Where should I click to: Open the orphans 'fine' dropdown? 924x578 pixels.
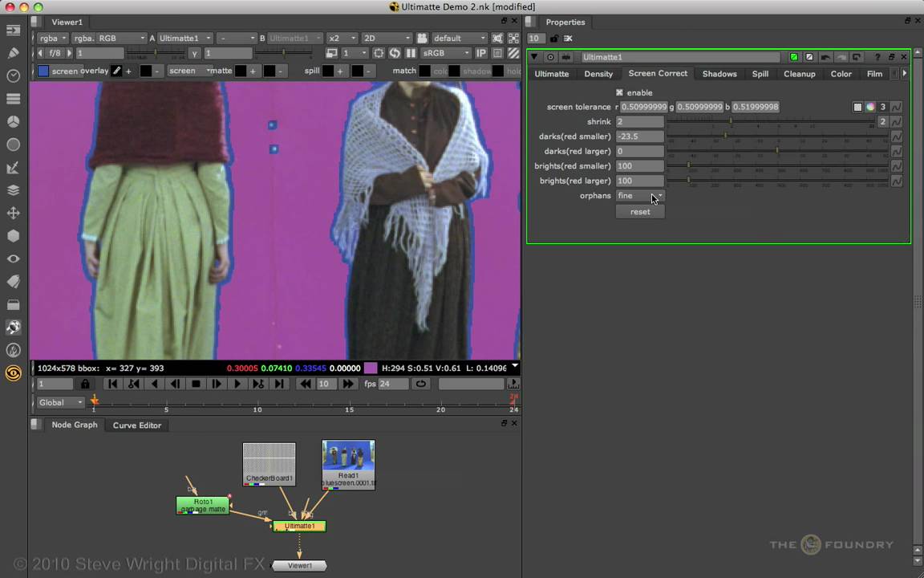641,195
